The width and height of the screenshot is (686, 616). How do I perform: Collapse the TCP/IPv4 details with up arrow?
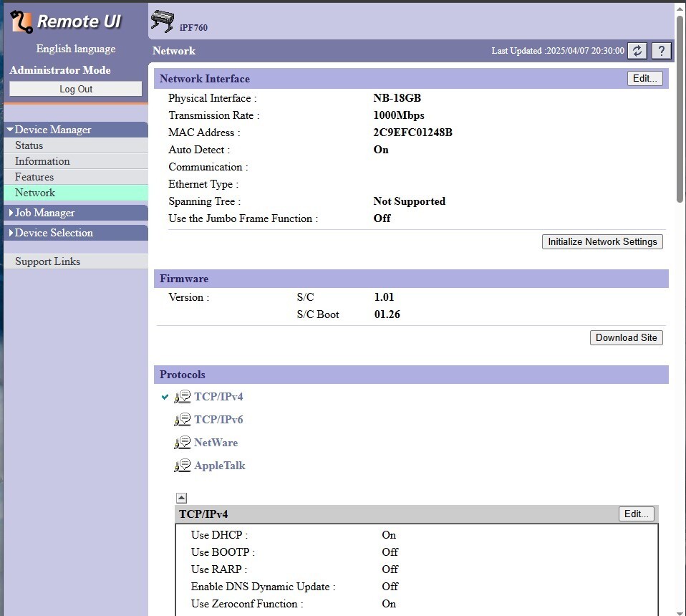point(181,498)
